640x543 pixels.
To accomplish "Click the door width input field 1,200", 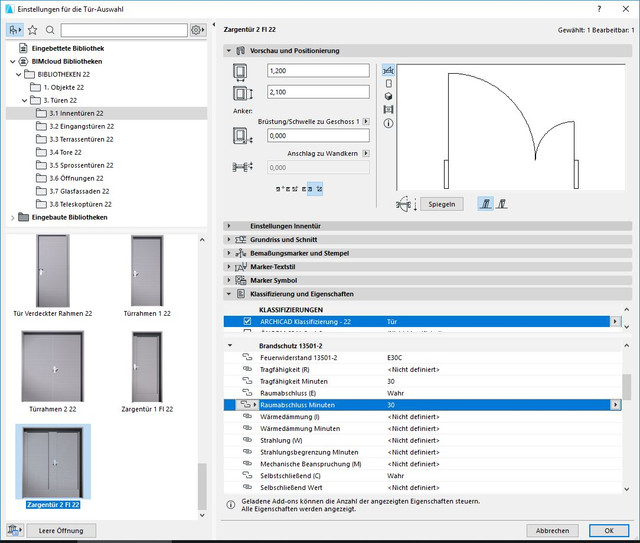I will (318, 70).
